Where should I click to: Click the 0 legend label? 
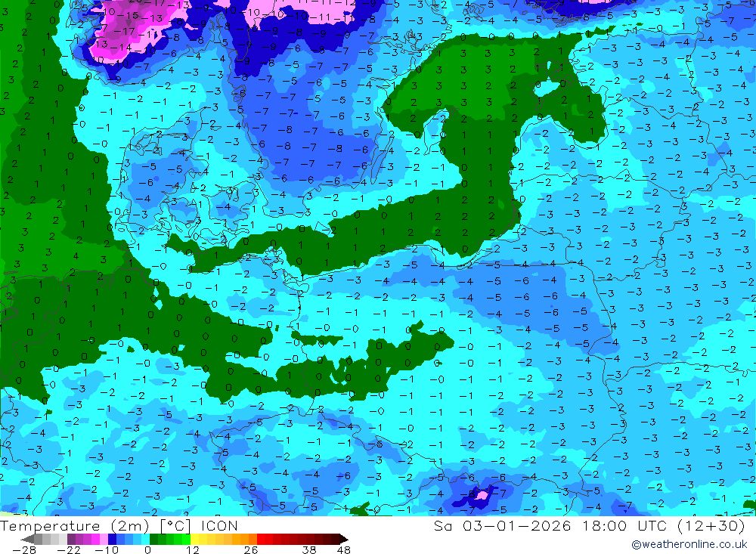click(x=147, y=550)
